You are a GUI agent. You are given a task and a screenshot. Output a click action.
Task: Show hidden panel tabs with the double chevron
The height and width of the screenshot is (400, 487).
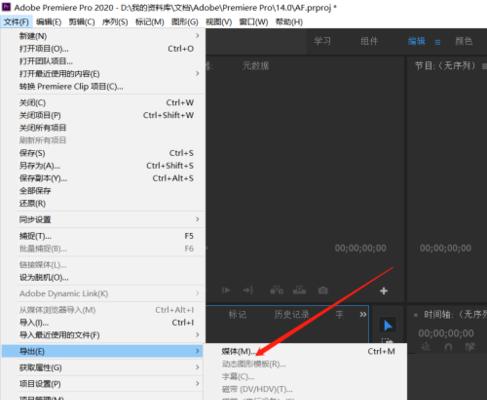point(363,314)
